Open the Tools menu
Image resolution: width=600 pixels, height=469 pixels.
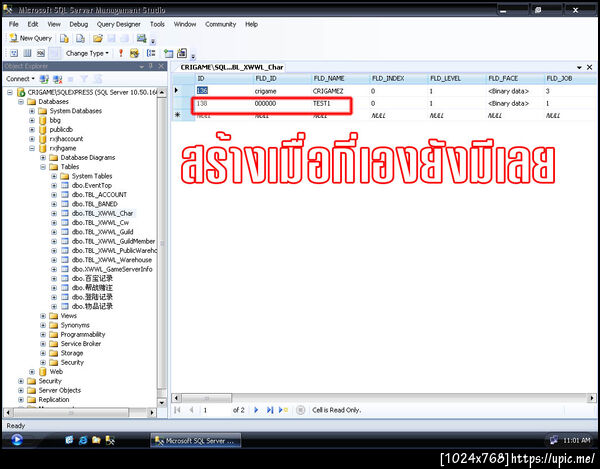click(x=157, y=24)
